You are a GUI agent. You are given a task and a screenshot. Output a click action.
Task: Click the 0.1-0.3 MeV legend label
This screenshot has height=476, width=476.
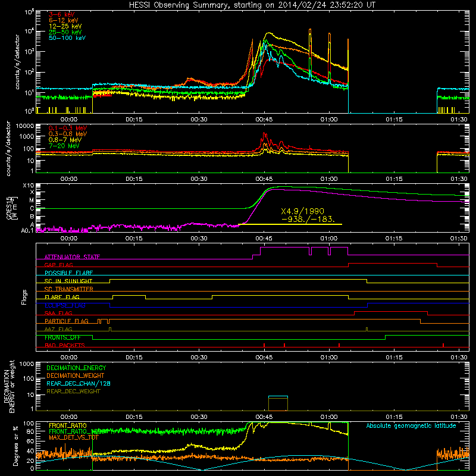pos(68,128)
